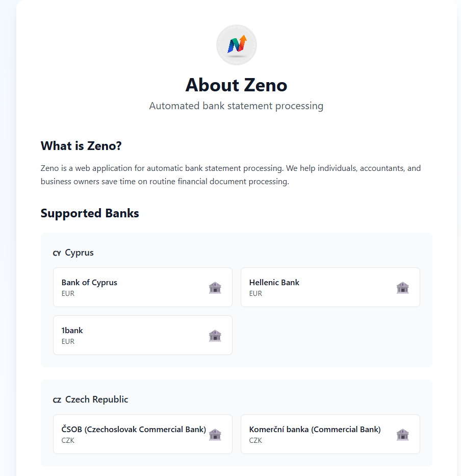
Task: Click the What is Zeno? heading
Action: 81,146
